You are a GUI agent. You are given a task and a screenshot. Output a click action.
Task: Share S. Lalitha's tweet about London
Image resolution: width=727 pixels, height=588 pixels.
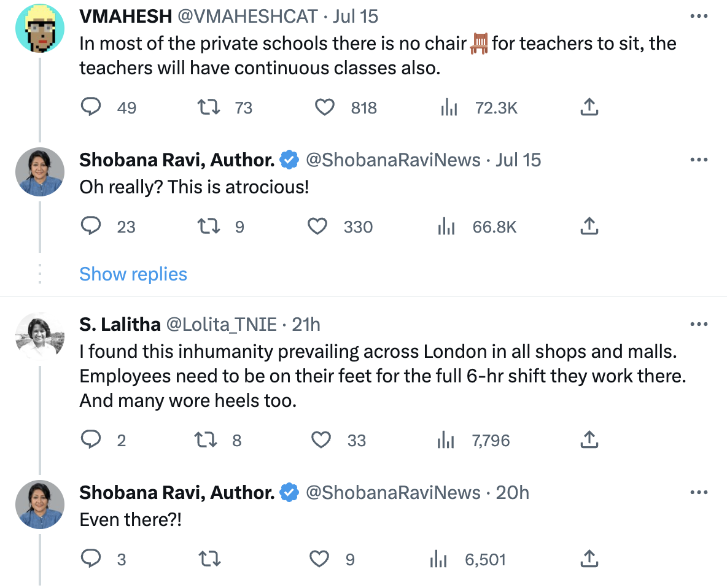(589, 440)
